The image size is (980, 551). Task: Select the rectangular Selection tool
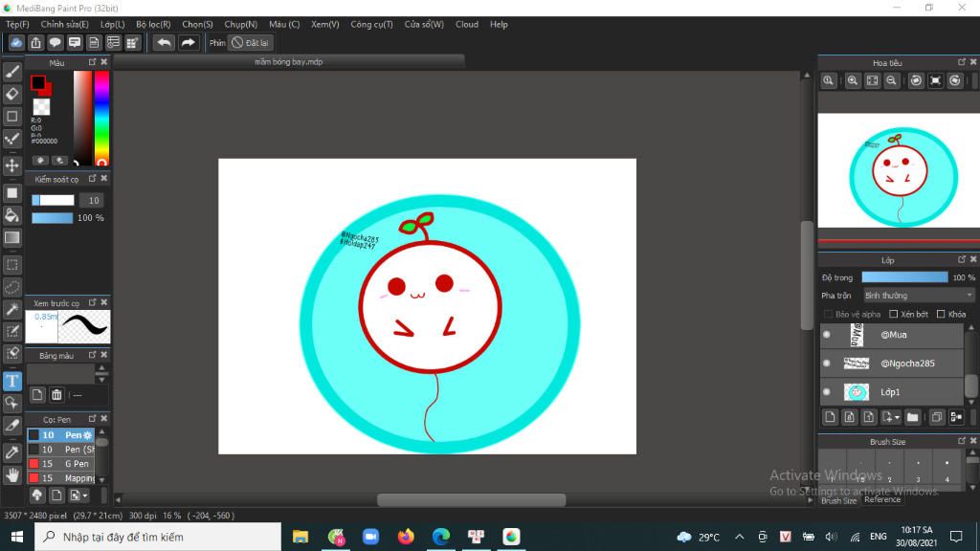11,265
